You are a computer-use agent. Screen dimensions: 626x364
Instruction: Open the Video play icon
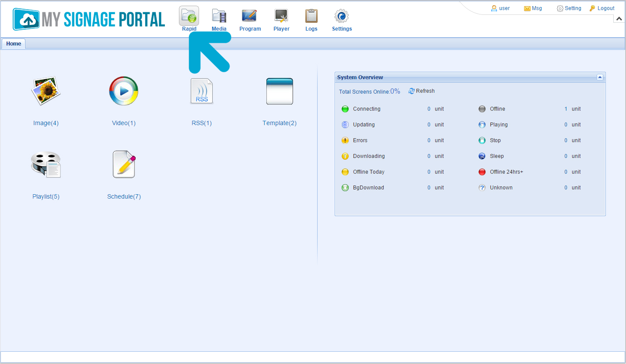tap(124, 91)
